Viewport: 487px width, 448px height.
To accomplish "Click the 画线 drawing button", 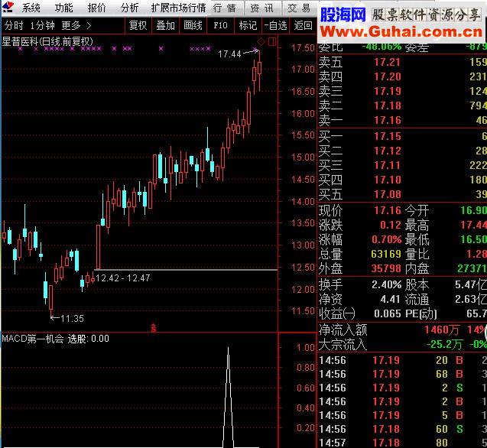I will click(193, 25).
